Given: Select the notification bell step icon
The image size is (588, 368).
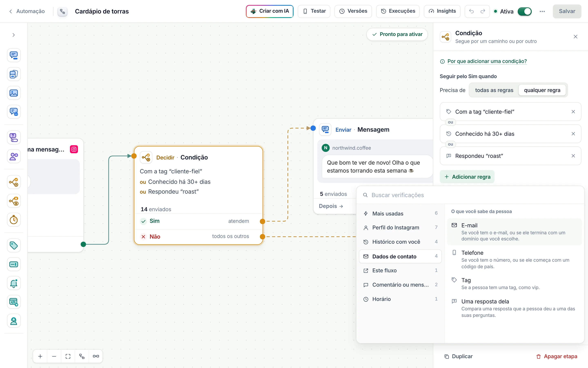Looking at the screenshot, I should click(14, 283).
